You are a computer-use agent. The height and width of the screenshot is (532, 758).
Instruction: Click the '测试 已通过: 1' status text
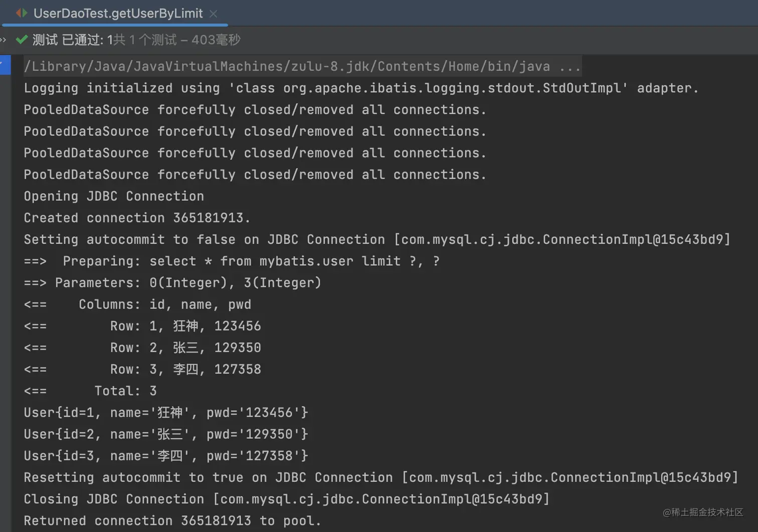click(73, 40)
